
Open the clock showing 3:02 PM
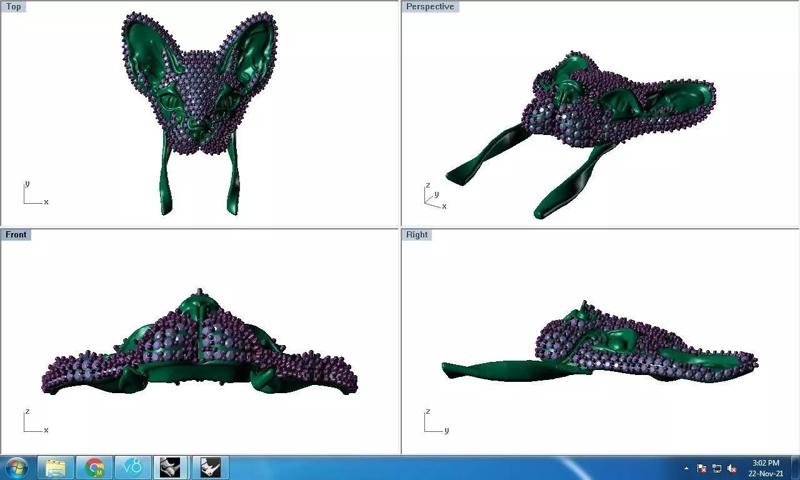[x=766, y=468]
